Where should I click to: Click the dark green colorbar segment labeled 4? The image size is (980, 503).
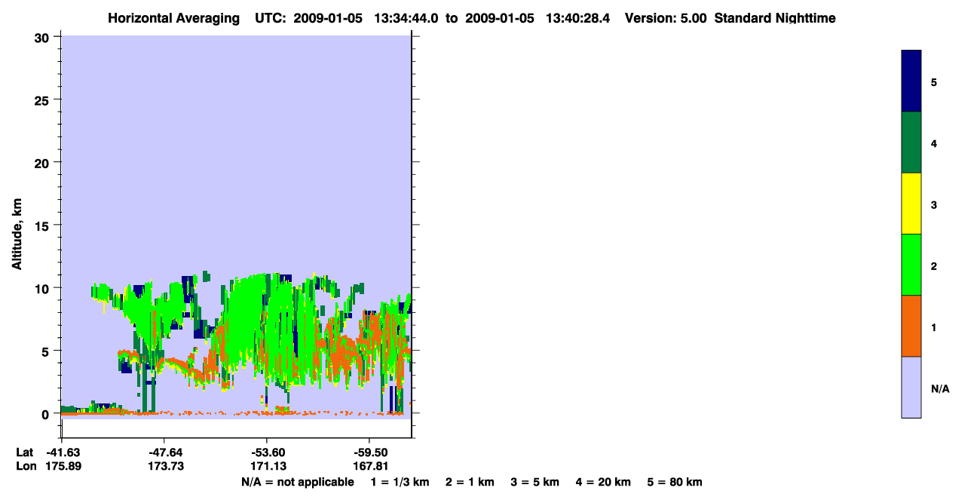point(911,143)
